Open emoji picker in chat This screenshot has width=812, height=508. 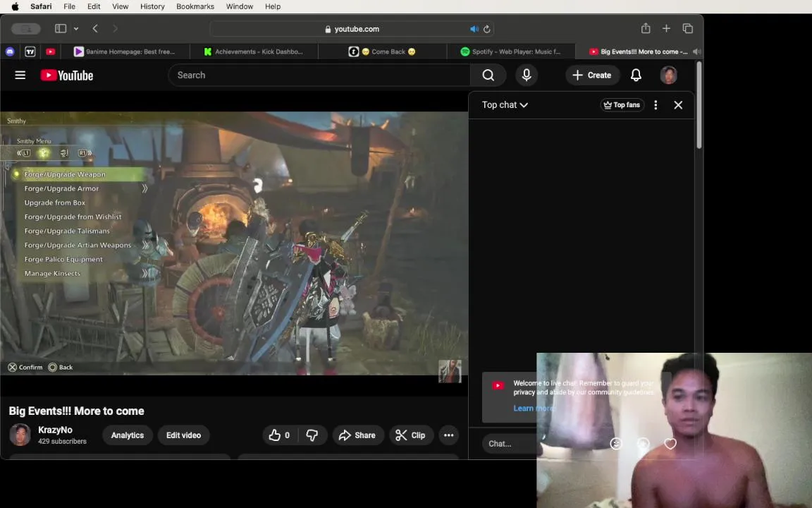[x=616, y=444]
